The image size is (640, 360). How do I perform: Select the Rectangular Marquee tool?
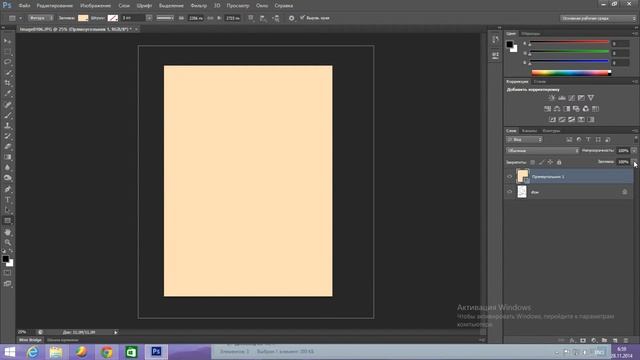coord(7,51)
